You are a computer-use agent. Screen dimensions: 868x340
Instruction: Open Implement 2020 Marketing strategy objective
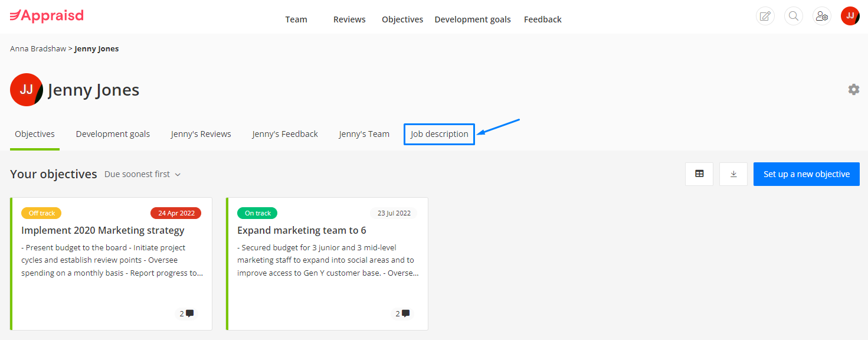pos(103,230)
